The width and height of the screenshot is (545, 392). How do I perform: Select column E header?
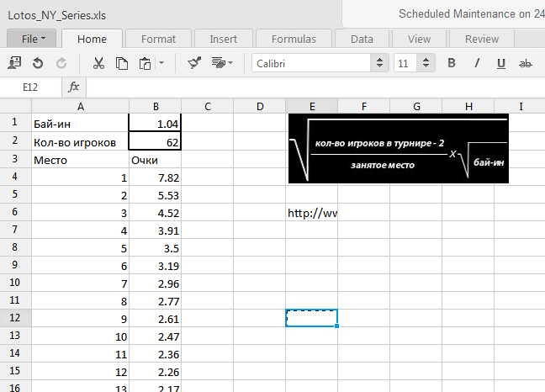tap(312, 106)
